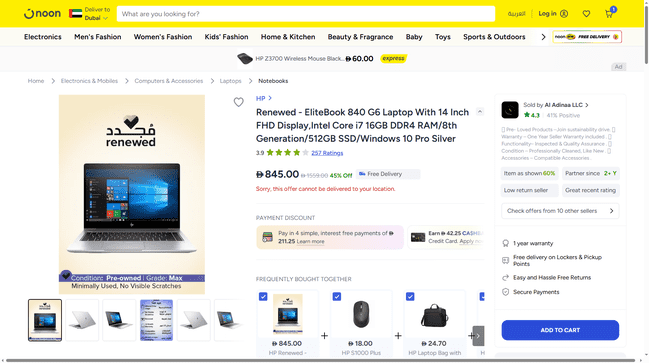Open the Baby category menu

[x=414, y=37]
